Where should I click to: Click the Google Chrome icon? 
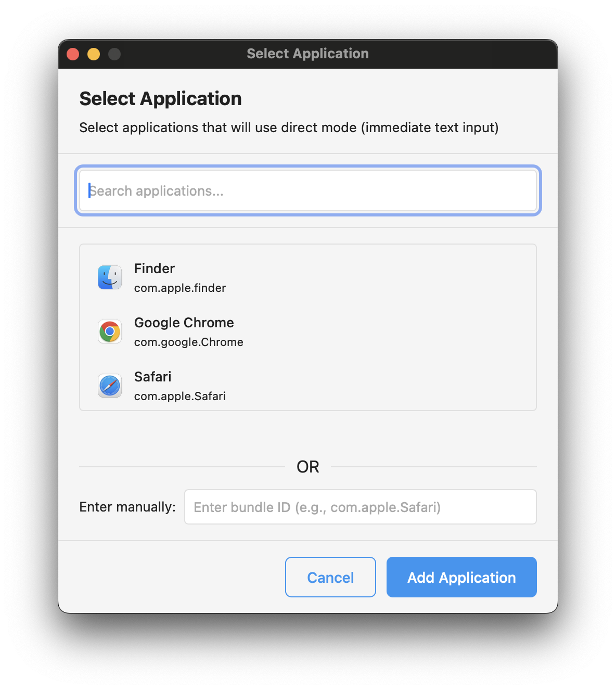109,331
